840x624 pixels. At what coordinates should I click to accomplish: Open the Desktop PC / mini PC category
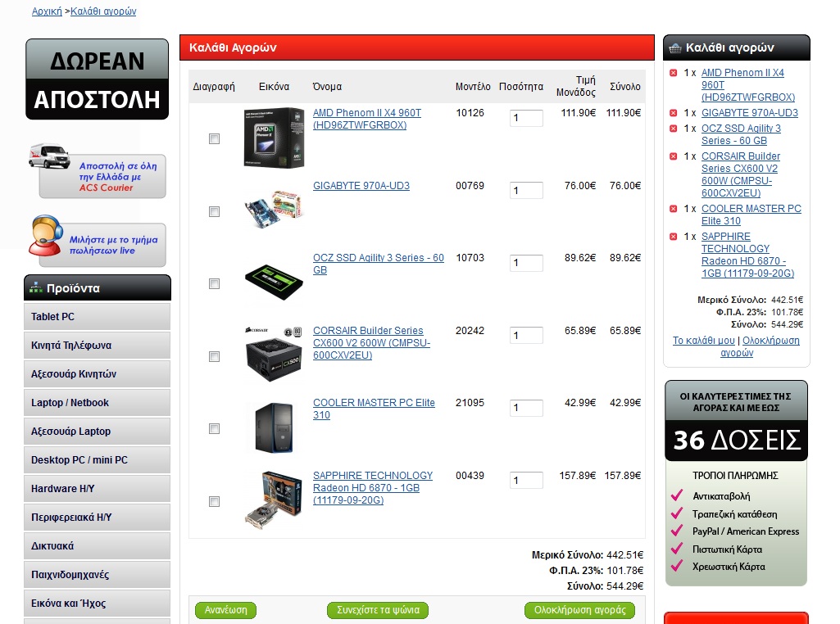tap(97, 460)
